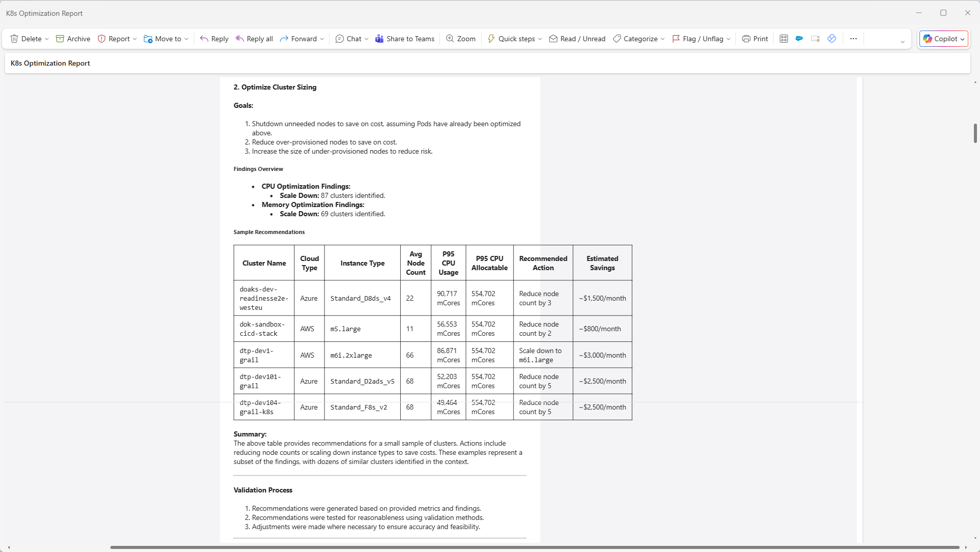Open the apps grid icon
The height and width of the screenshot is (552, 980).
pyautogui.click(x=784, y=39)
